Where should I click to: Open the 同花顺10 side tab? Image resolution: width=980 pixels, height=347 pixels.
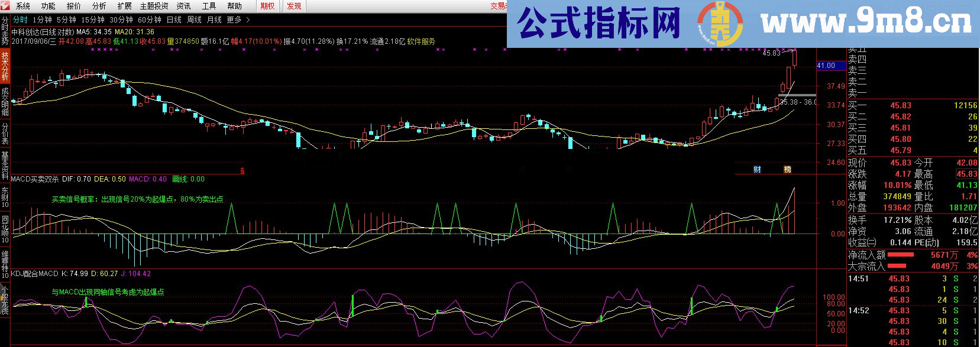point(5,228)
